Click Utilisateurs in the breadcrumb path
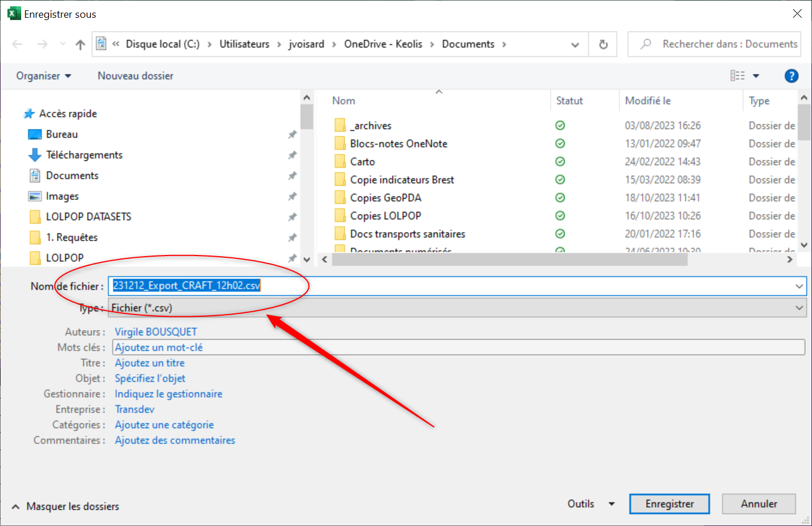 (245, 44)
